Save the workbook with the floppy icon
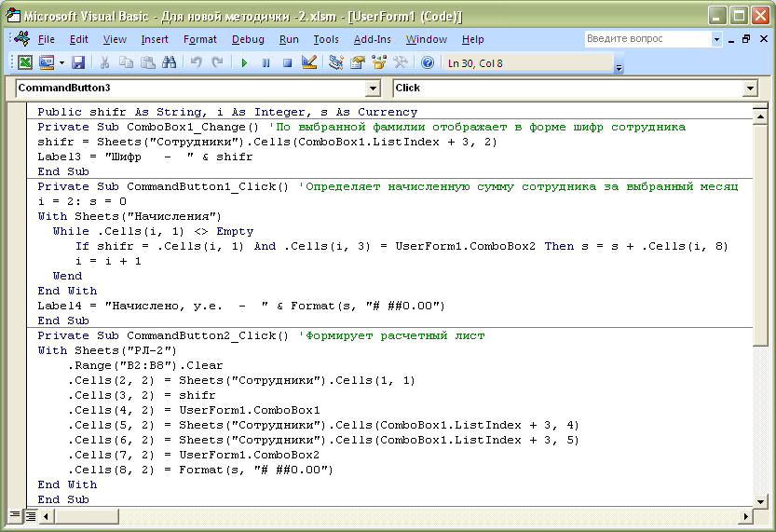Viewport: 776px width, 532px height. (x=78, y=62)
